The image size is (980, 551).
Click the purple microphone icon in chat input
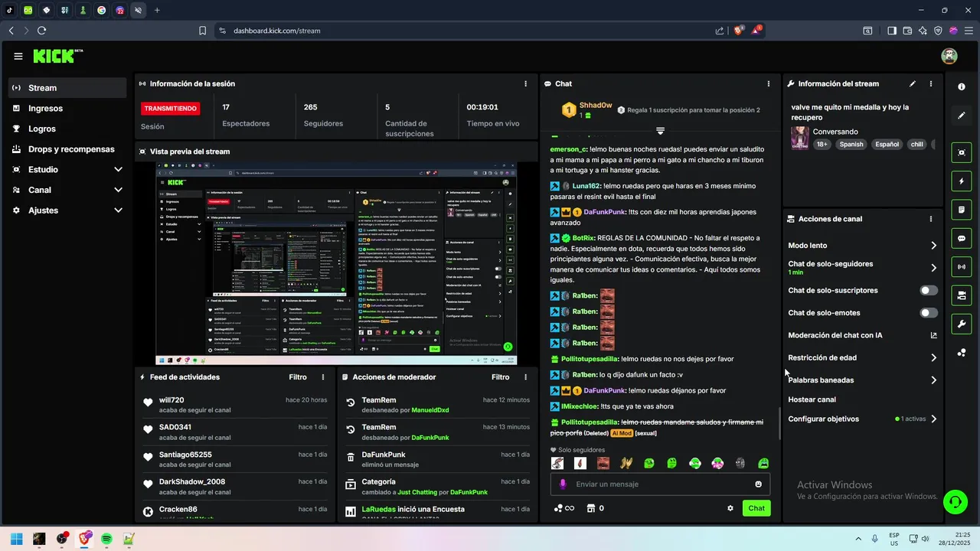point(563,484)
